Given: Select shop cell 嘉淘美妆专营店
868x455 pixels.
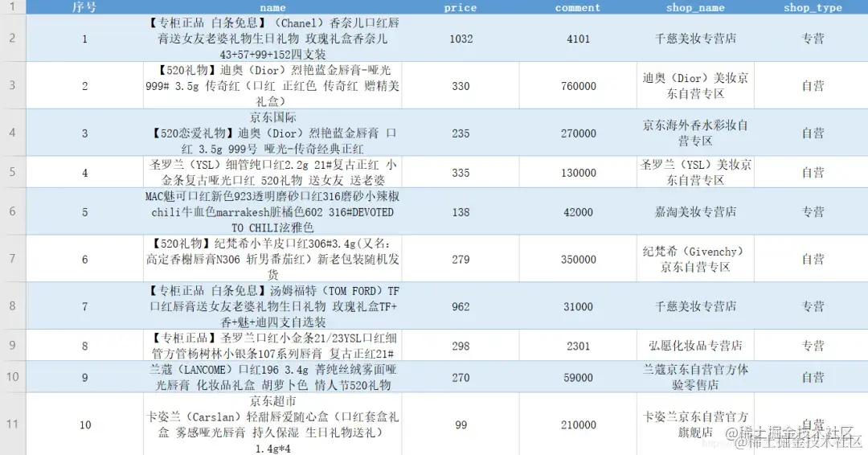Looking at the screenshot, I should 695,211.
